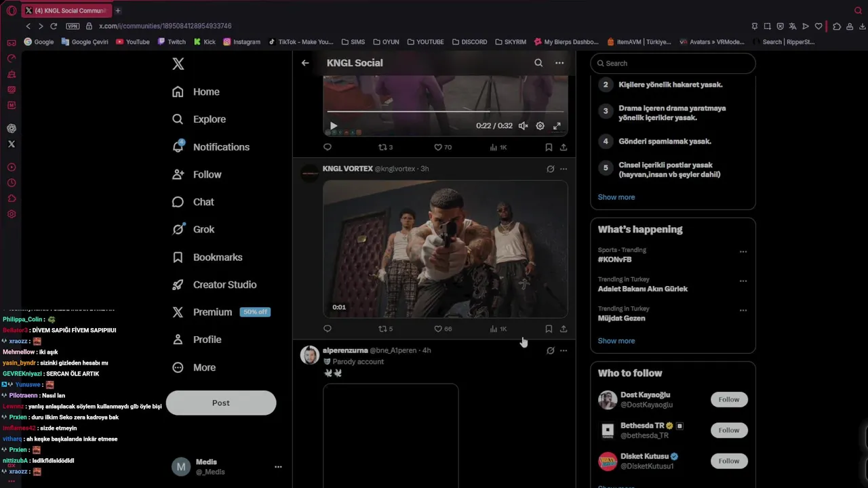Add page to Opera favorites heart
Screen dimensions: 868x488
818,26
